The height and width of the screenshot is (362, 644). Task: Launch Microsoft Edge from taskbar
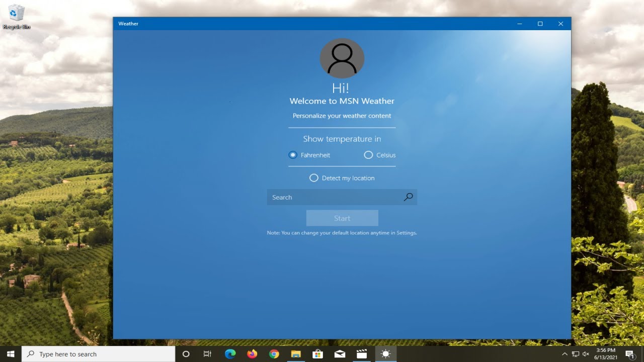pyautogui.click(x=230, y=354)
